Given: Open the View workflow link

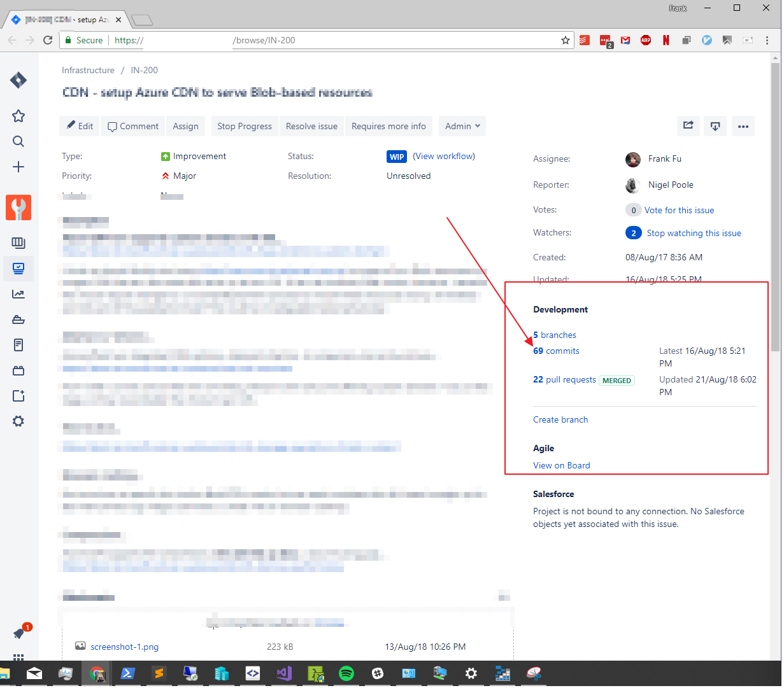Looking at the screenshot, I should point(444,156).
